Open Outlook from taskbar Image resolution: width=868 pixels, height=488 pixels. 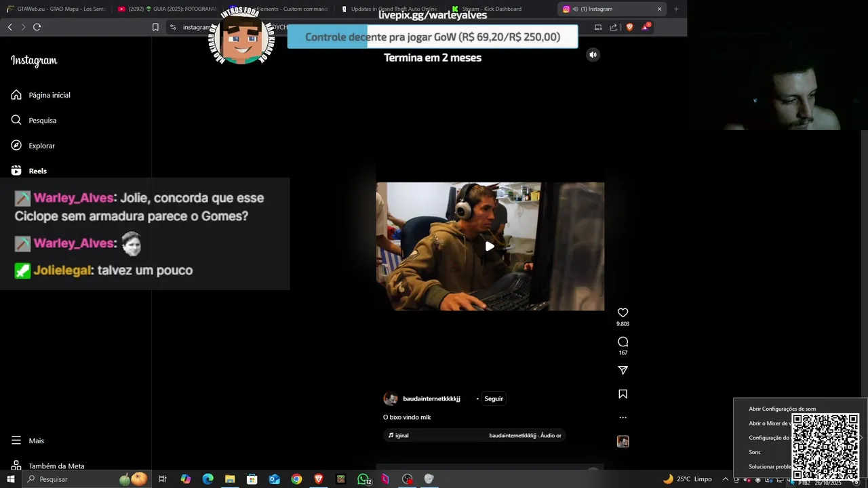(x=274, y=479)
